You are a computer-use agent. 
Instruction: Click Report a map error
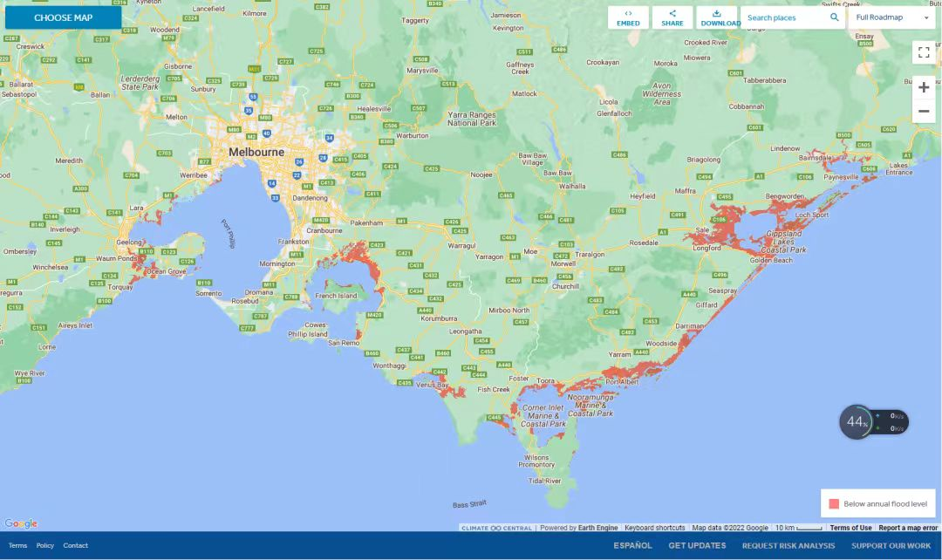(908, 528)
